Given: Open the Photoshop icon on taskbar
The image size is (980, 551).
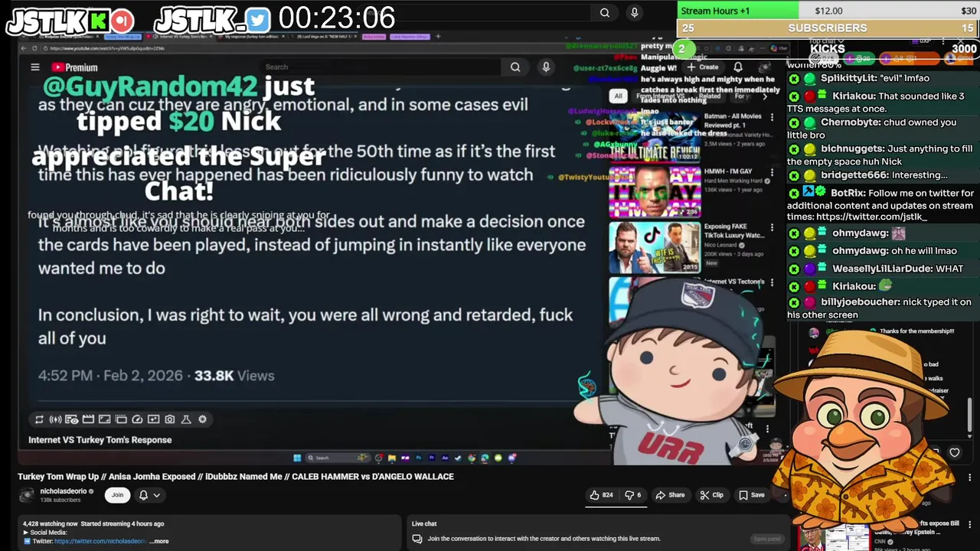Looking at the screenshot, I should coord(419,458).
